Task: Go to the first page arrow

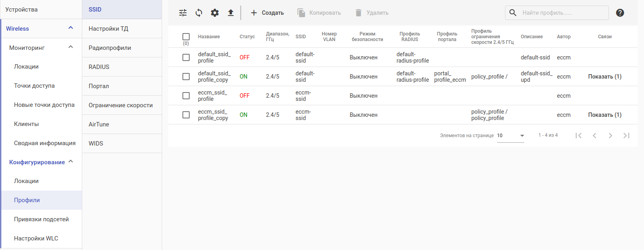Action: (579, 136)
